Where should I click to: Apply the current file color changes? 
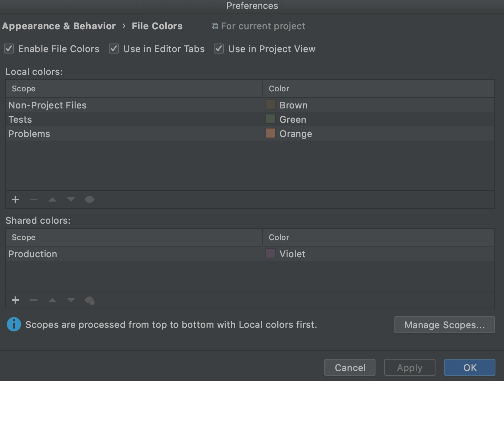coord(409,367)
